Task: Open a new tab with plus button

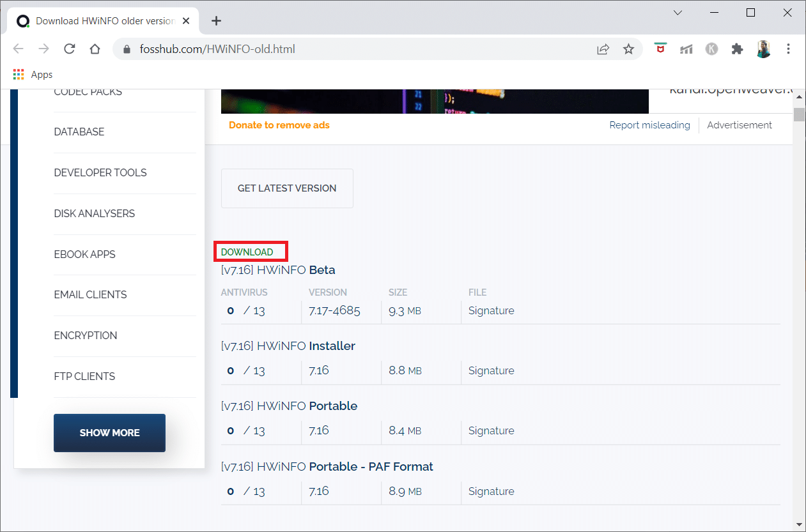Action: pyautogui.click(x=216, y=21)
